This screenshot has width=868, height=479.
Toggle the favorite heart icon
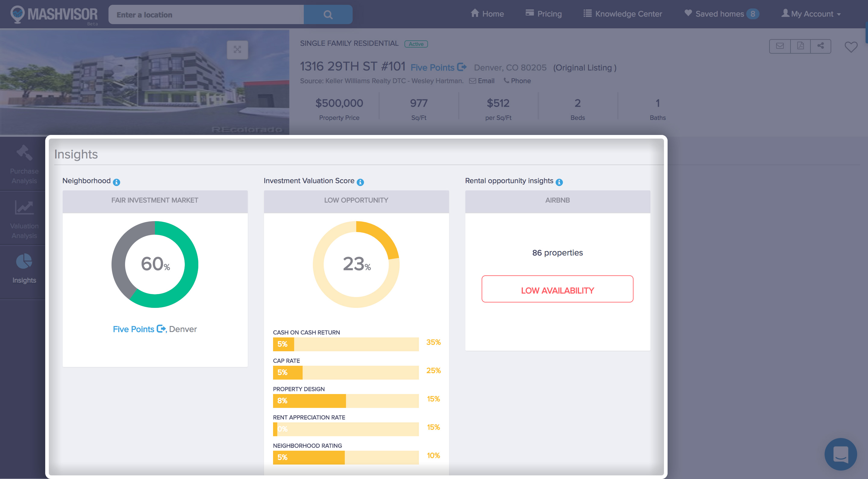click(851, 47)
